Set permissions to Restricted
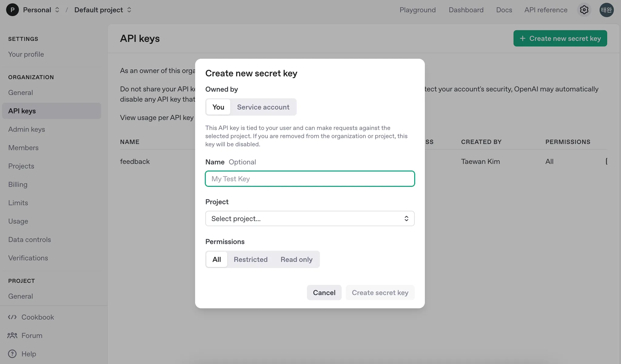The width and height of the screenshot is (621, 364). [250, 259]
